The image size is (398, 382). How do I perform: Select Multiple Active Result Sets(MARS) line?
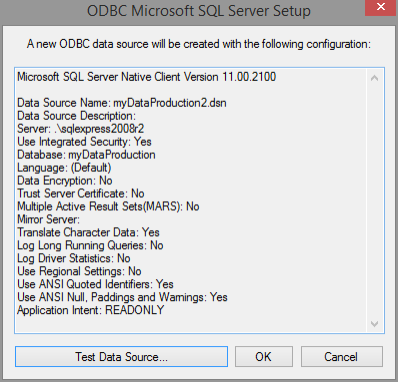(108, 206)
